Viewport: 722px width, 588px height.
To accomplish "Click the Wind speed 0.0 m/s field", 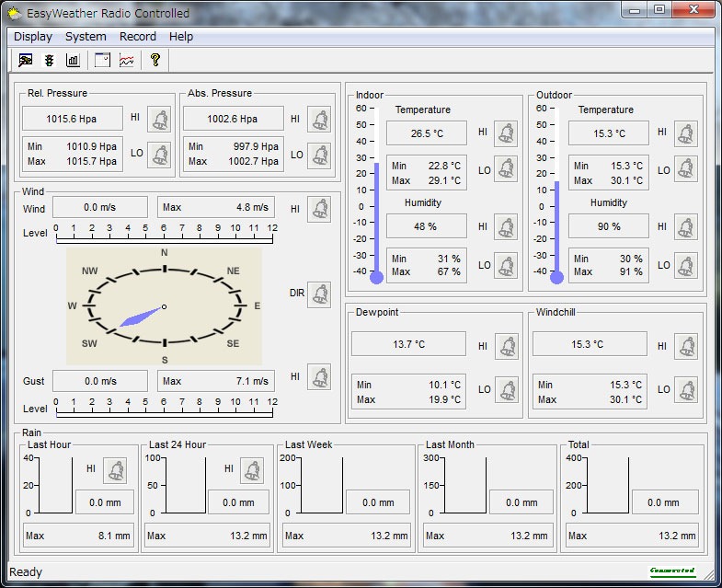I will tap(100, 207).
